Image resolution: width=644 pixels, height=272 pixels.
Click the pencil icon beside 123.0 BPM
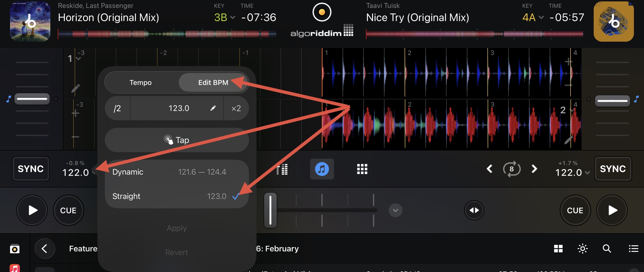click(213, 108)
